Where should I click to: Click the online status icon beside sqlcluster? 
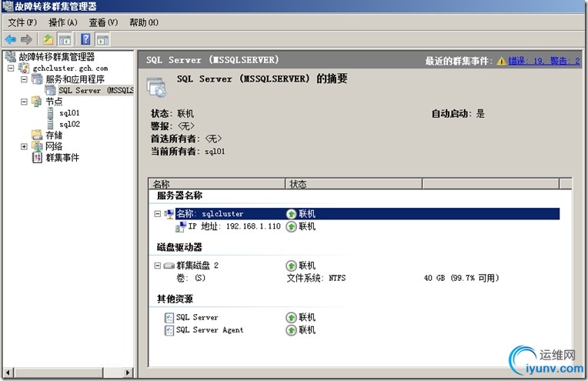coord(292,214)
